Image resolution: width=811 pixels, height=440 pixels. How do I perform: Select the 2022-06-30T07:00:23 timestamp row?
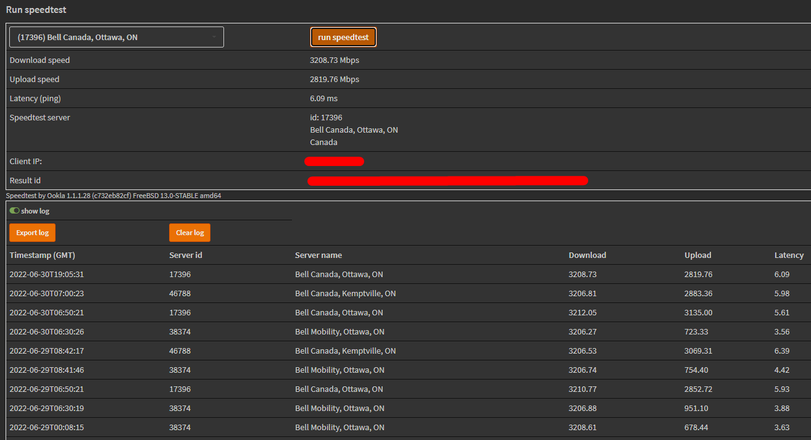pos(47,293)
